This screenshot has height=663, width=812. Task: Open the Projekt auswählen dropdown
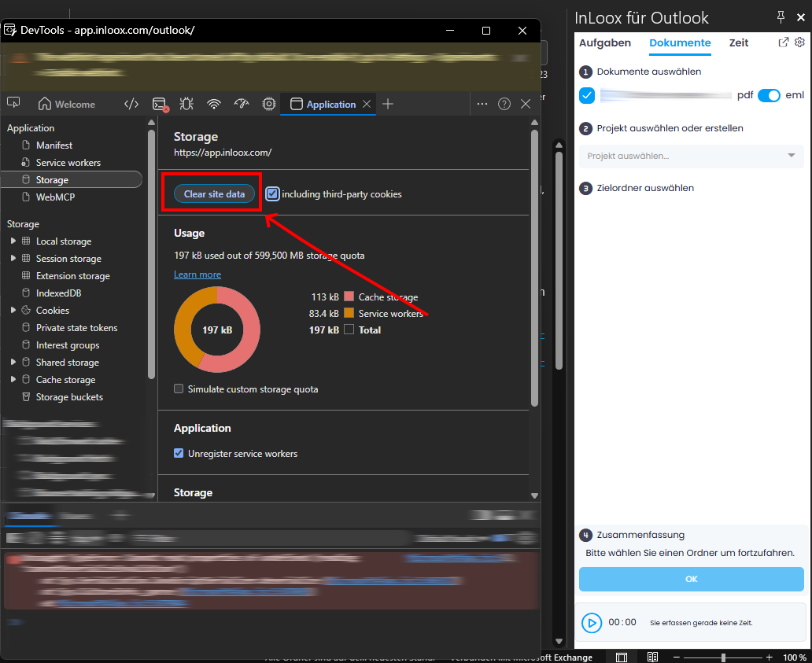tap(691, 156)
